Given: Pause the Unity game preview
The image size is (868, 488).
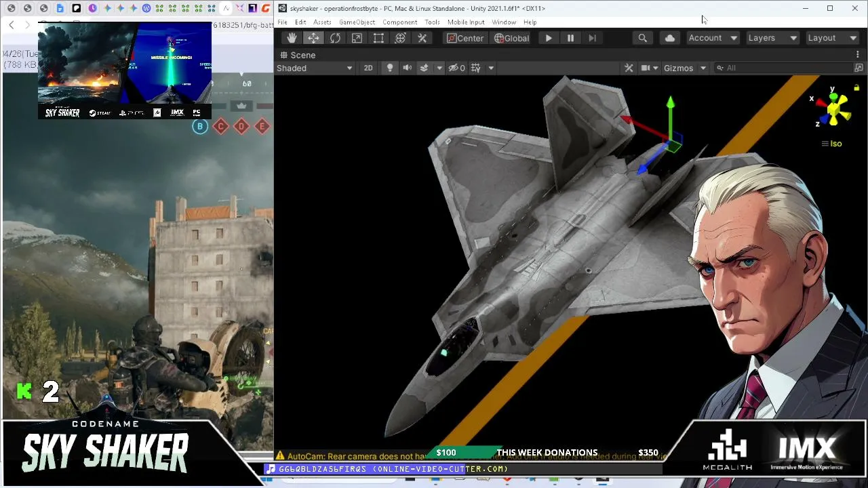Looking at the screenshot, I should point(570,38).
